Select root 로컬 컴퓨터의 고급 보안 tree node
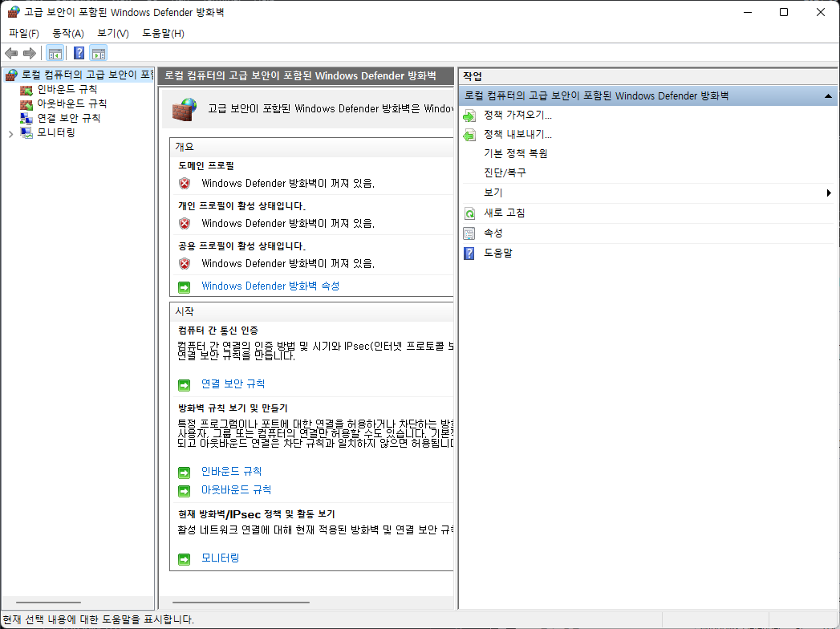This screenshot has width=840, height=629. tap(87, 75)
